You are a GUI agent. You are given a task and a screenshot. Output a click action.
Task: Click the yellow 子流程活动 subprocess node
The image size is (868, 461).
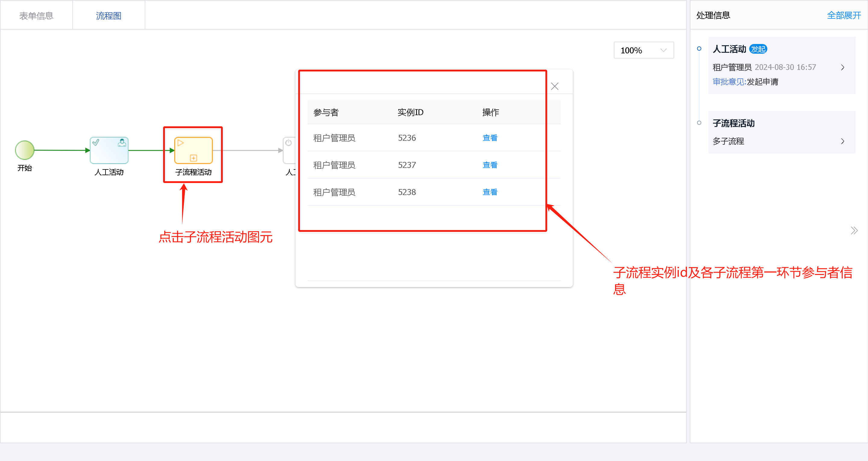pyautogui.click(x=193, y=150)
